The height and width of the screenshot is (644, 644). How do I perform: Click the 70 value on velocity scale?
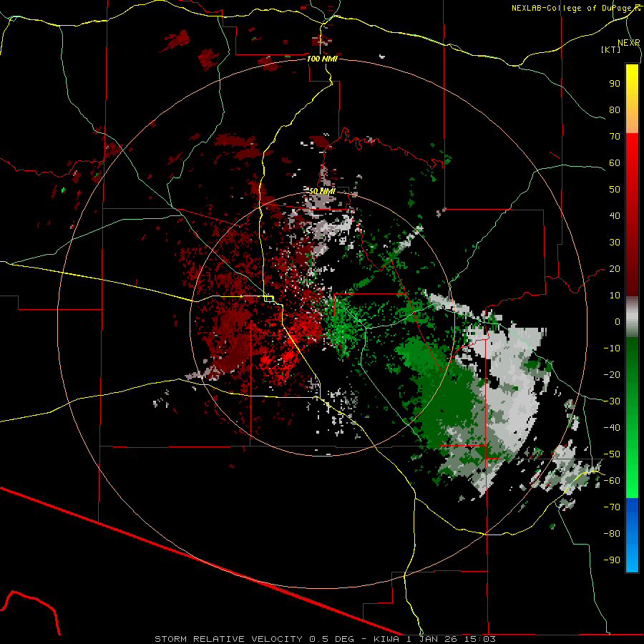coord(615,137)
